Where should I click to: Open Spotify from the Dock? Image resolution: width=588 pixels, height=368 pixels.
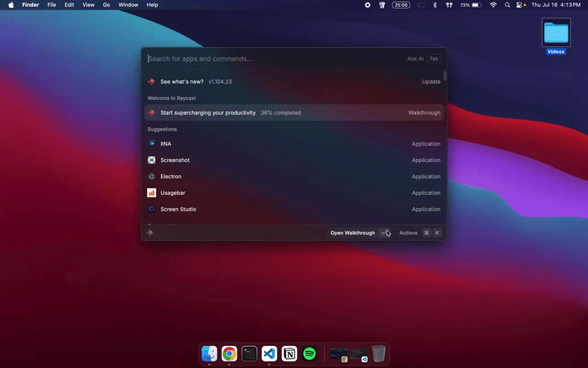(x=309, y=354)
